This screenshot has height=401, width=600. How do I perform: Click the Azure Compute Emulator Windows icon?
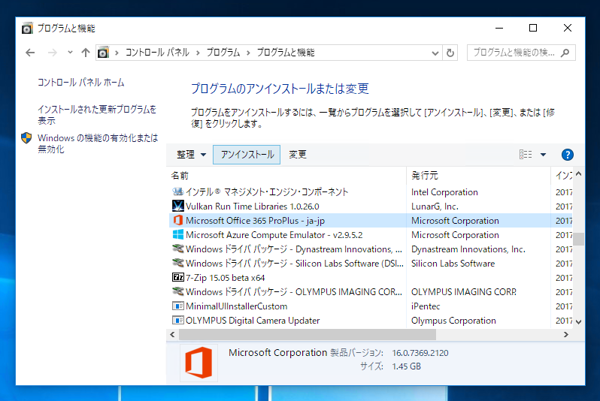(178, 235)
